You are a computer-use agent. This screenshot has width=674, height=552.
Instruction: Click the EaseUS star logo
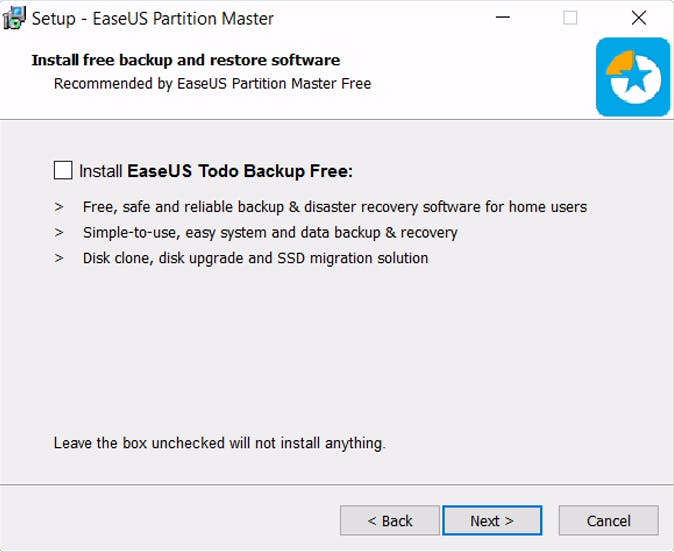632,77
